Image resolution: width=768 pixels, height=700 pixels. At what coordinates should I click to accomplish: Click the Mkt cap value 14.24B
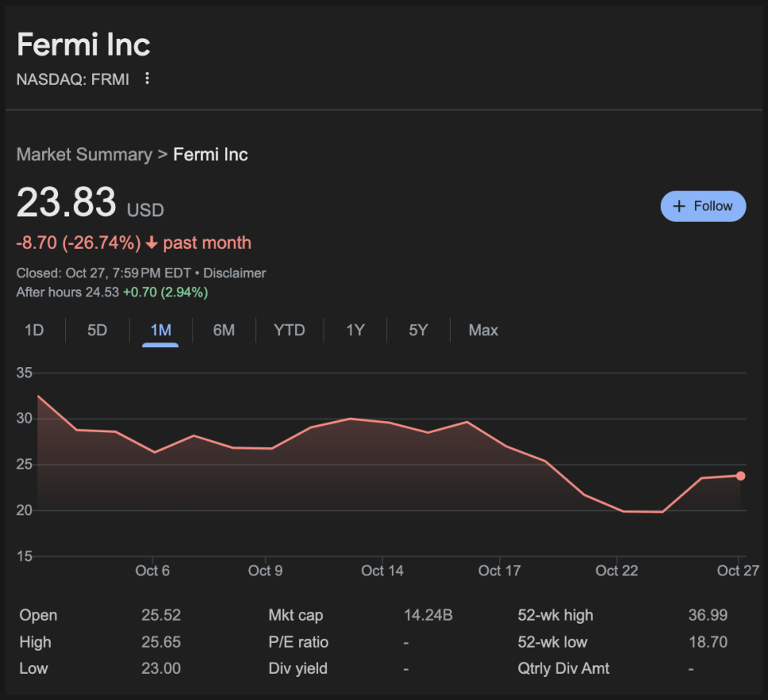point(428,615)
